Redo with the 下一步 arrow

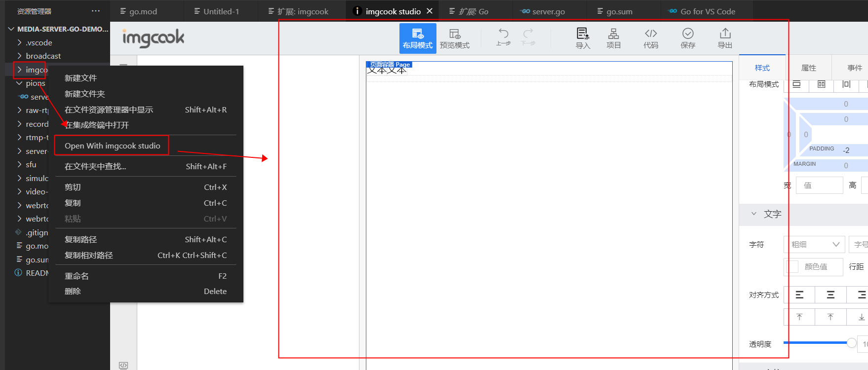point(528,37)
